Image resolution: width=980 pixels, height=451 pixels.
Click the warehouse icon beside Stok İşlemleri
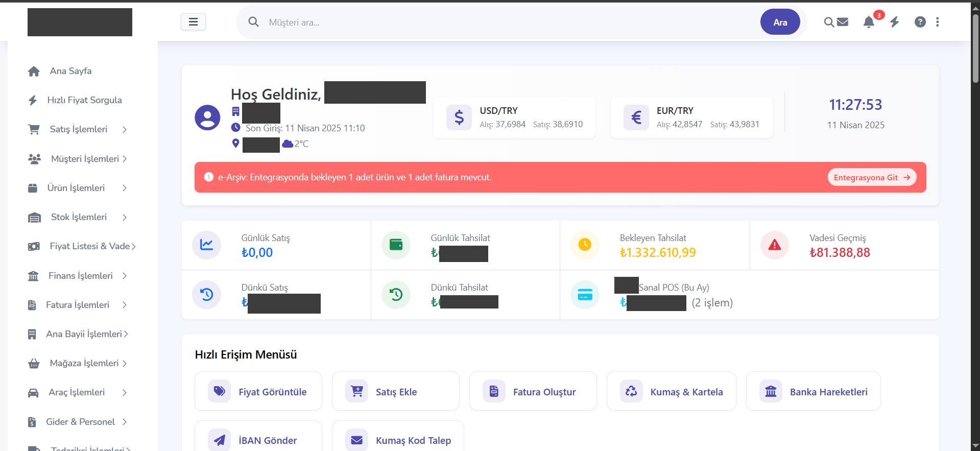pos(34,217)
